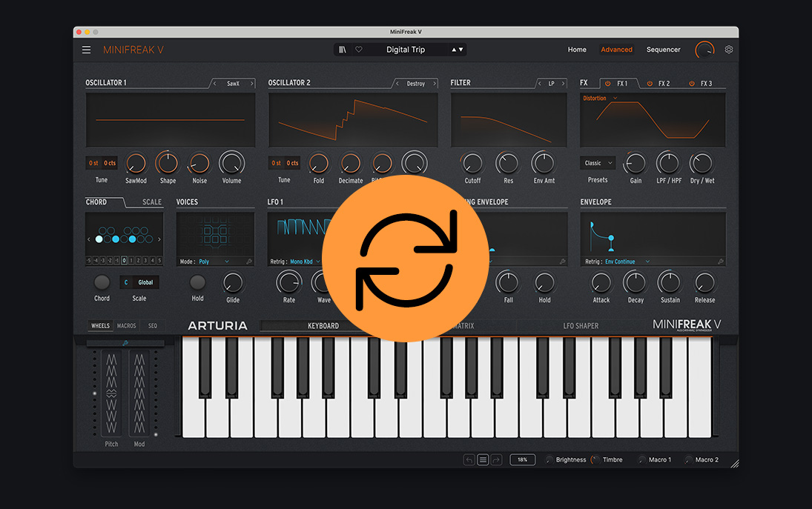Switch to the Sequencer view
Image resolution: width=812 pixels, height=509 pixels.
[663, 50]
